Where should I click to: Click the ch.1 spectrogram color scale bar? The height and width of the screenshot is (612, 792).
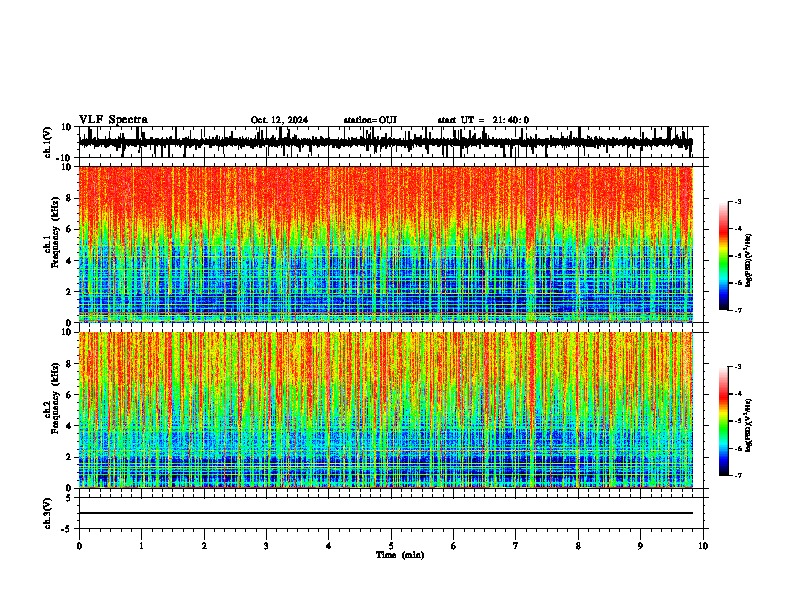point(723,256)
